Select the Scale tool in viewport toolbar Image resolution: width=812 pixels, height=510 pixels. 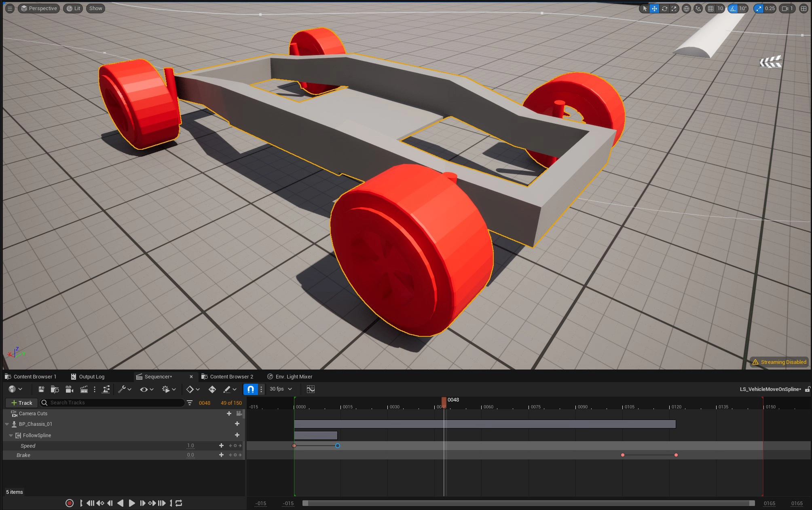(674, 8)
